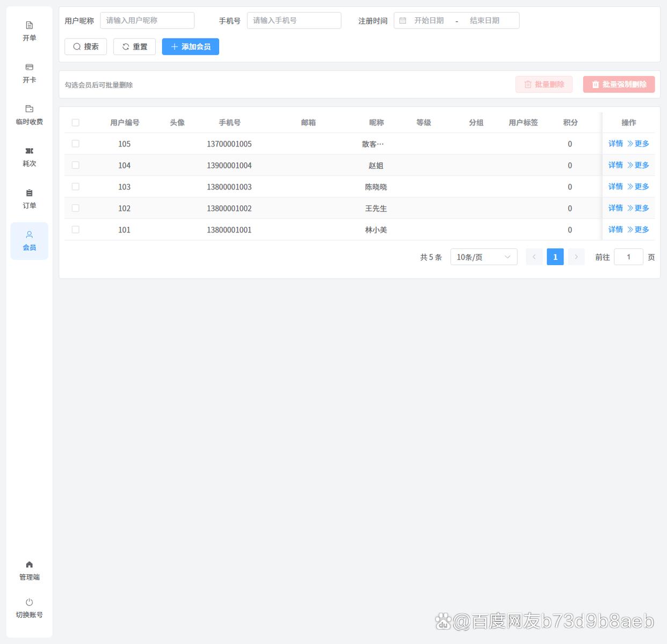The width and height of the screenshot is (667, 644).
Task: Expand 更多 menu for user 104
Action: pyautogui.click(x=638, y=165)
